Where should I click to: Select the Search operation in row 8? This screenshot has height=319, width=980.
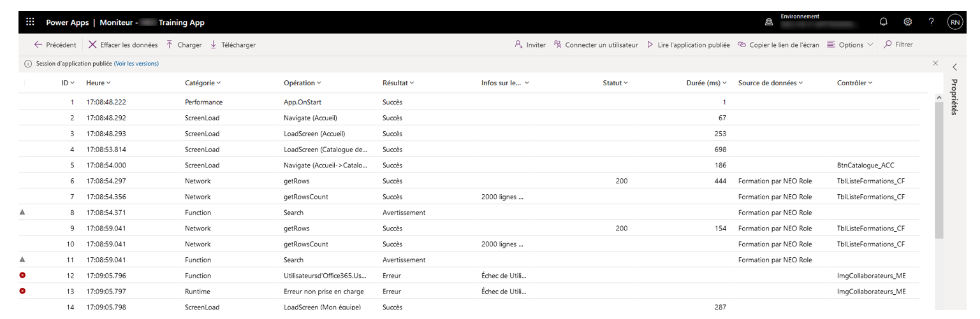pos(293,213)
